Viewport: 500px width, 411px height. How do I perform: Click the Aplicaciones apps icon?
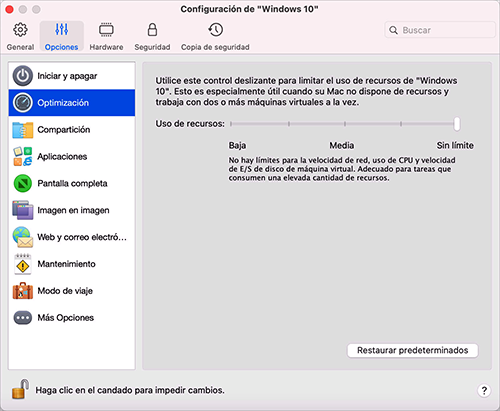(x=23, y=156)
